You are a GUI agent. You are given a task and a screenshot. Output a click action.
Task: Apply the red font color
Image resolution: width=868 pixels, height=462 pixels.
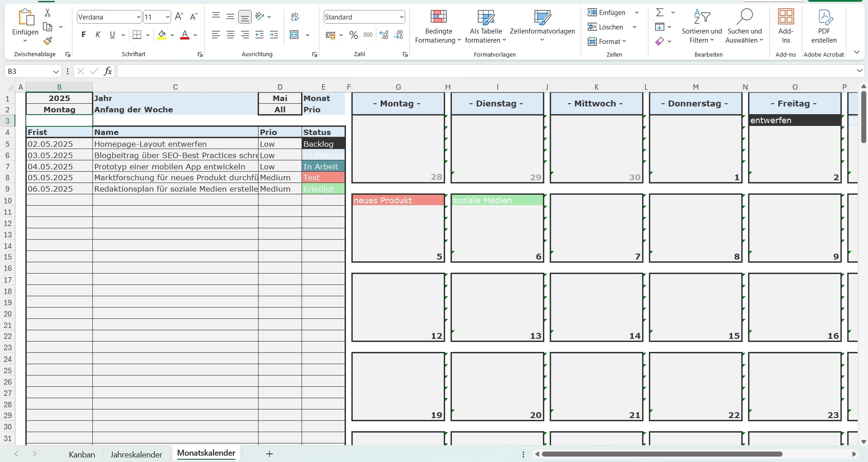[x=184, y=35]
